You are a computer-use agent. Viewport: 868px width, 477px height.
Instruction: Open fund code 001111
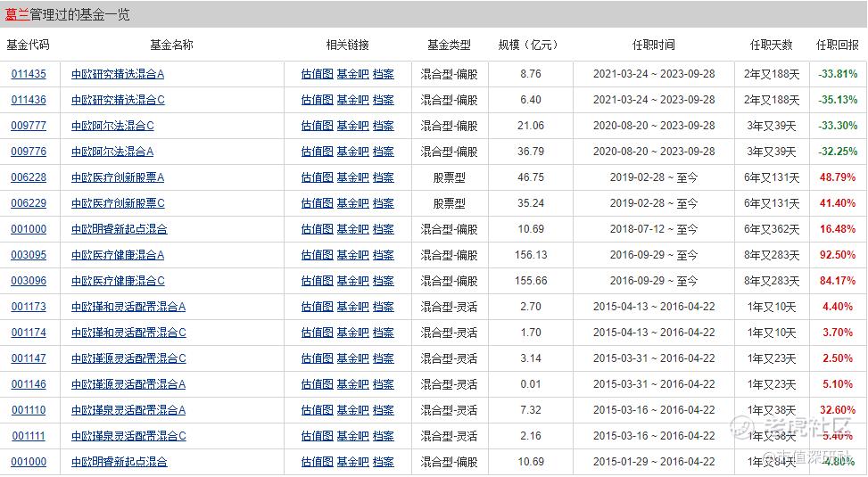pos(29,435)
